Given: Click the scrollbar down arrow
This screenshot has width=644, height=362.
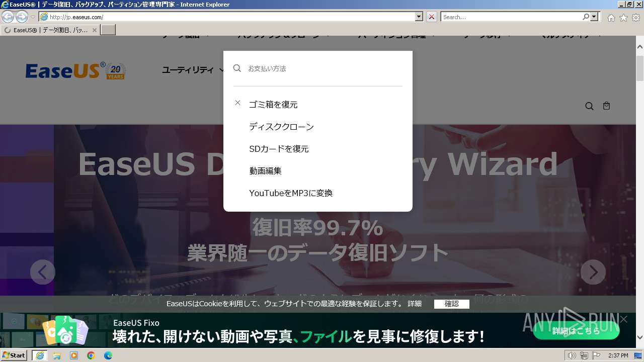Looking at the screenshot, I should (x=640, y=337).
